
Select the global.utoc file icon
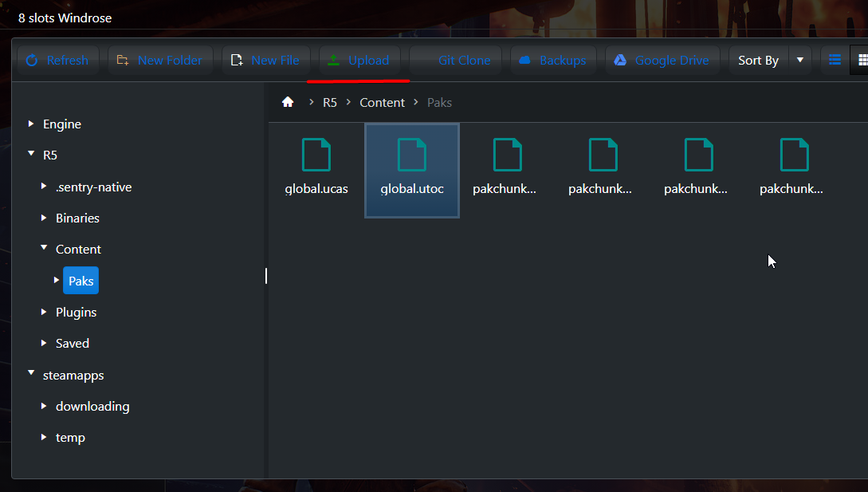tap(412, 155)
